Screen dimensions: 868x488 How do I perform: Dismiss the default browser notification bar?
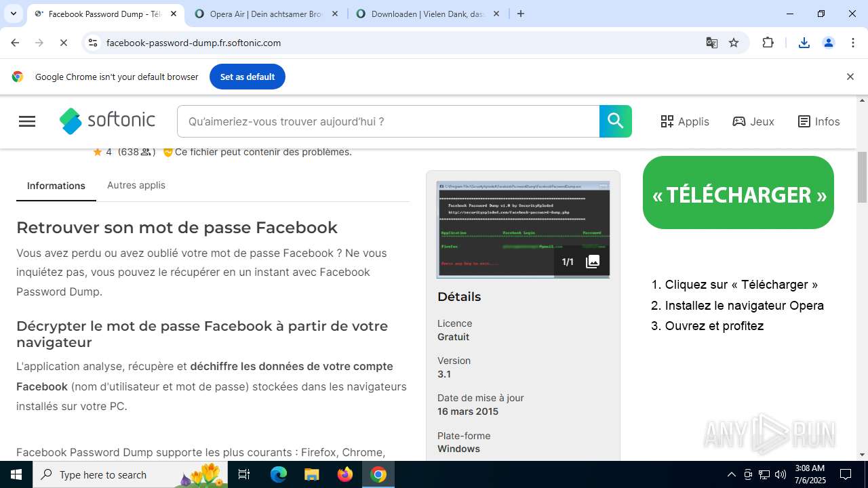[850, 77]
